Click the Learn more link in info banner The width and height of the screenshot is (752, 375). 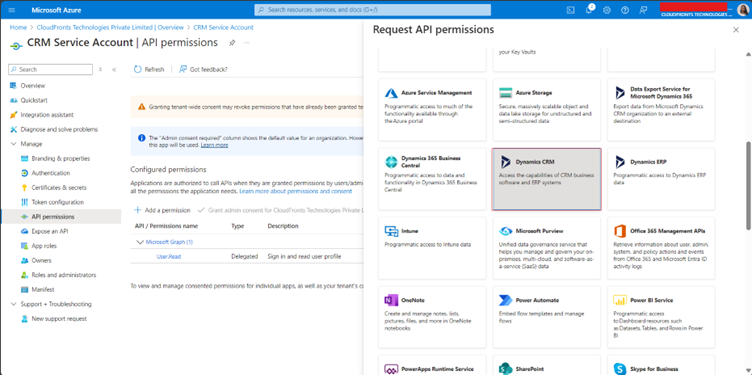(x=214, y=145)
